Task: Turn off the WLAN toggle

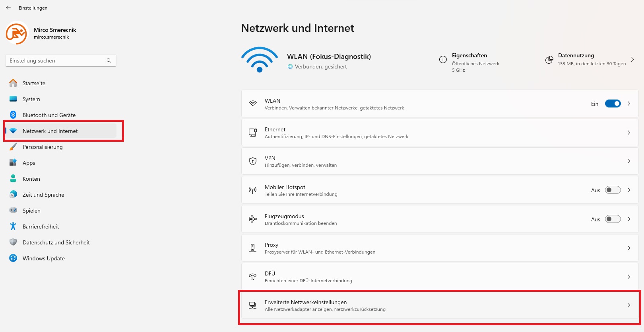Action: pos(613,104)
